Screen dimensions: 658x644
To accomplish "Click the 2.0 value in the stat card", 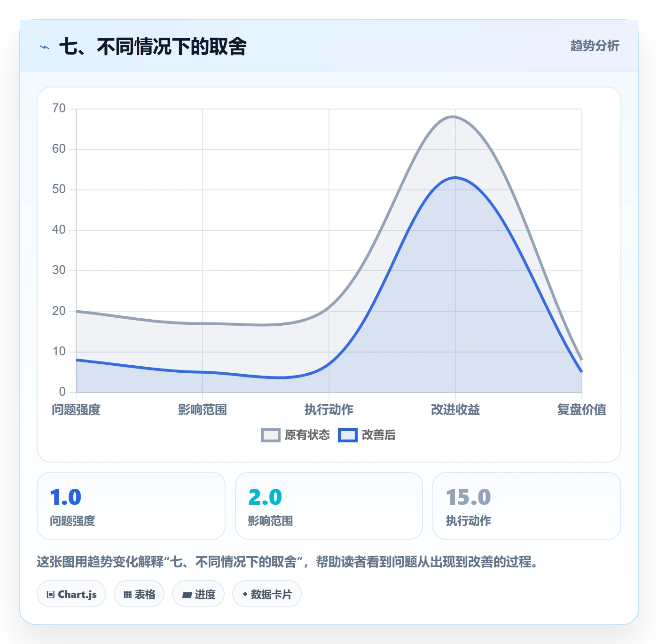I will pyautogui.click(x=265, y=497).
